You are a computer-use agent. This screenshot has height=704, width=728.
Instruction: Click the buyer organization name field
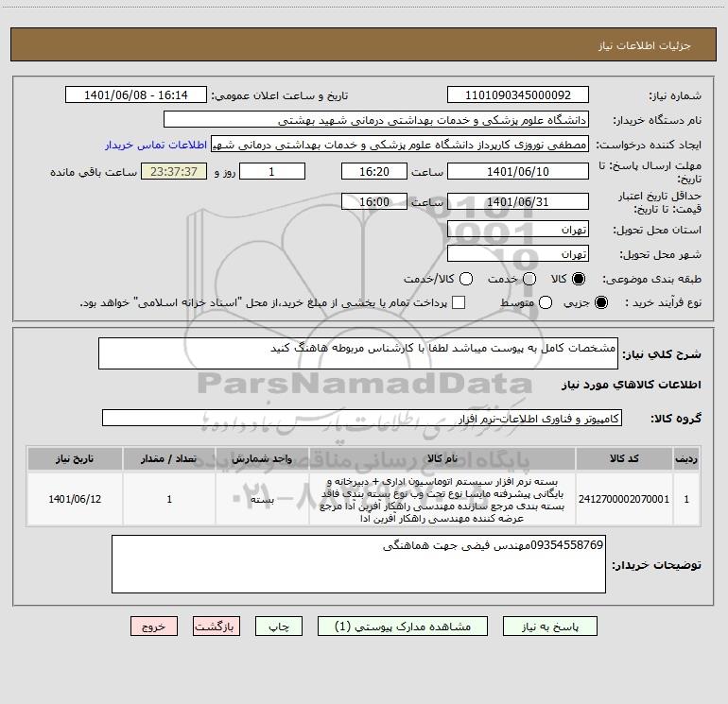click(376, 120)
